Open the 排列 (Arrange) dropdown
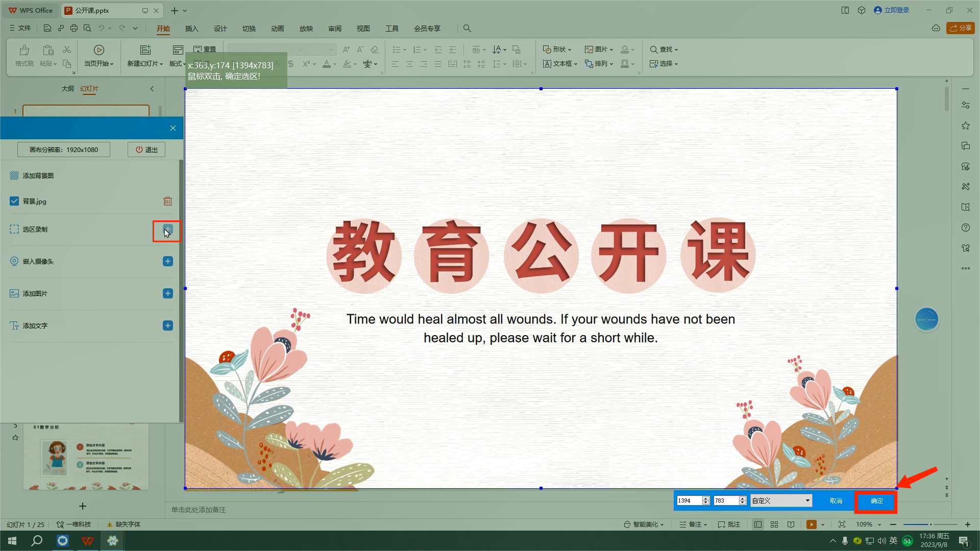This screenshot has width=980, height=551. (599, 63)
